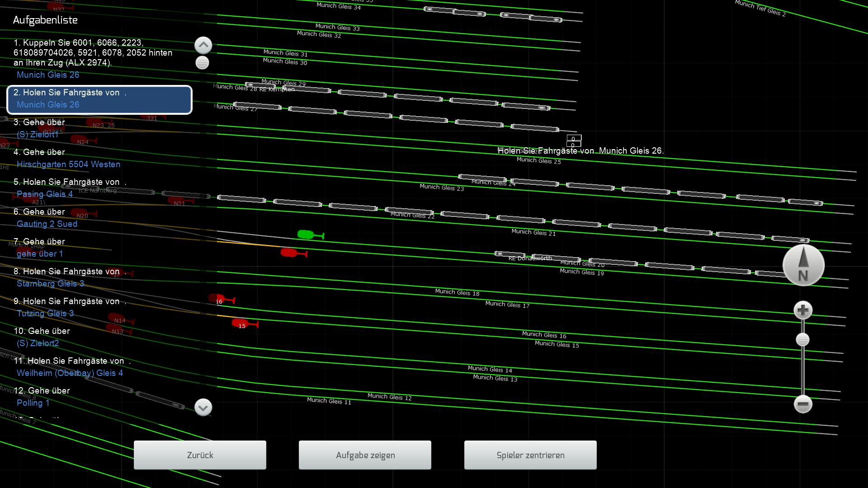
Task: Click red signal N14 marker
Action: pos(117,318)
